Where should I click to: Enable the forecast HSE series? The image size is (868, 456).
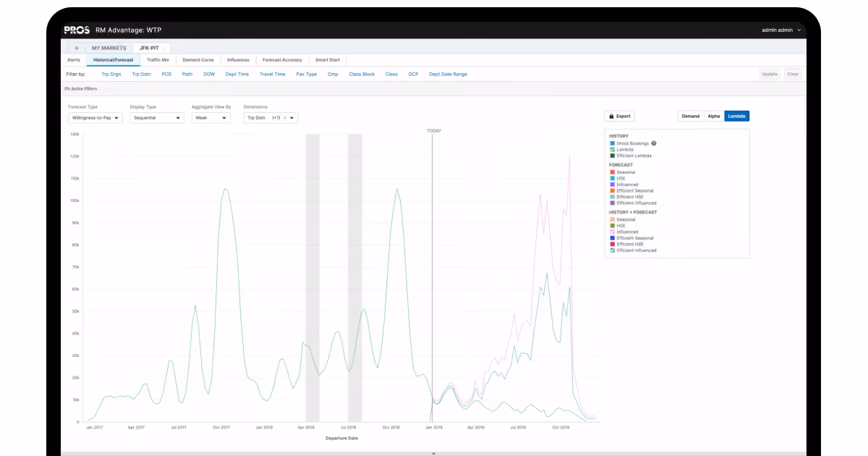click(612, 178)
